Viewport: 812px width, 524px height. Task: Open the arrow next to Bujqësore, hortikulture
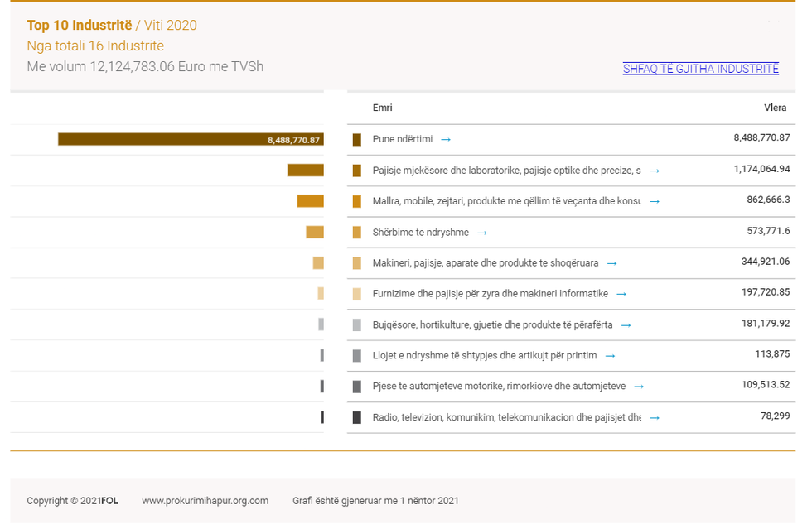point(626,325)
